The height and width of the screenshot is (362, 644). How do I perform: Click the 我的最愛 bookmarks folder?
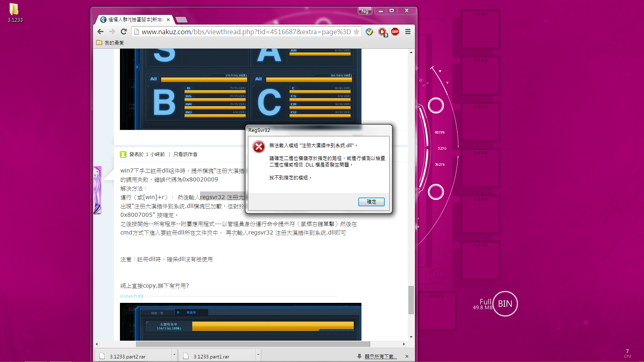coord(110,43)
